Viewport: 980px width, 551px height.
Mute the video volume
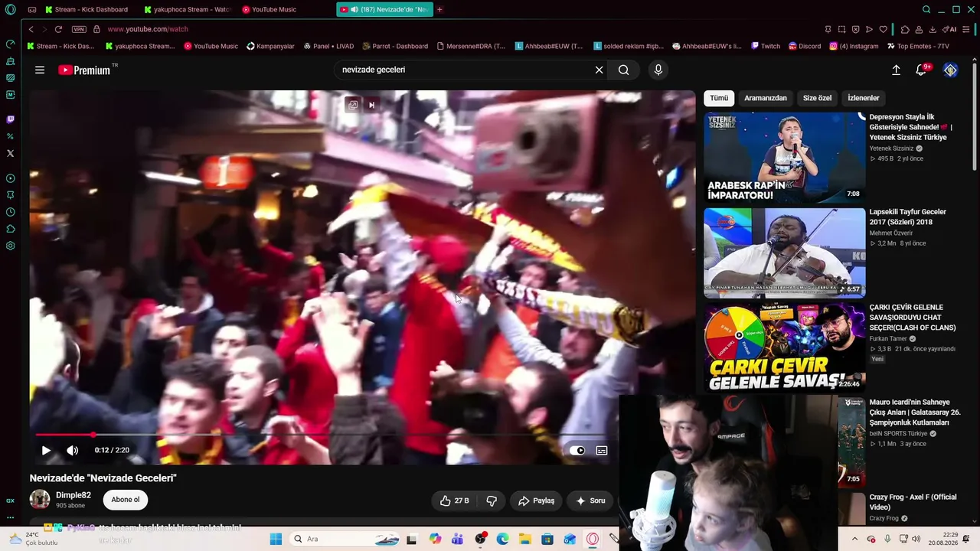pos(73,450)
